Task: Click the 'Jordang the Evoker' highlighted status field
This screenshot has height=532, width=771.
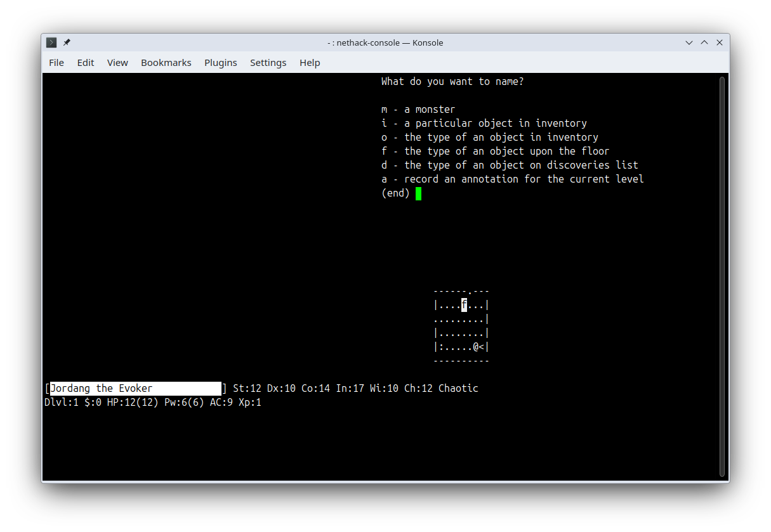Action: (x=136, y=388)
